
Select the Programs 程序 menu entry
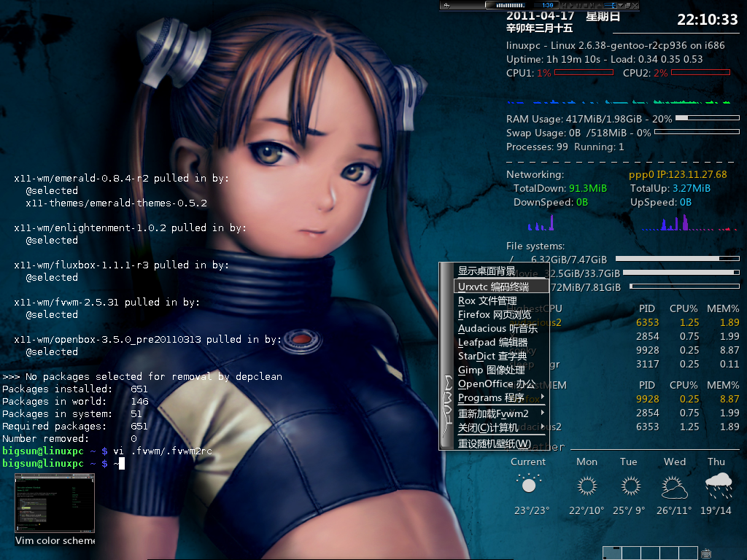[x=500, y=397]
